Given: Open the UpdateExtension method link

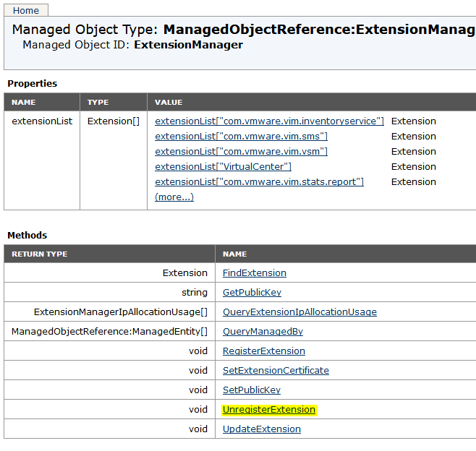Looking at the screenshot, I should 261,429.
